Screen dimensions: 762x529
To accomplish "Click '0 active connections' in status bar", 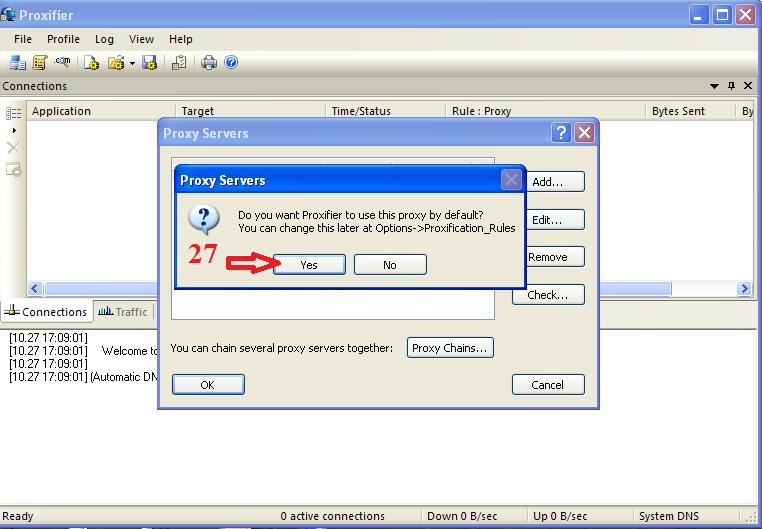I will pos(333,516).
